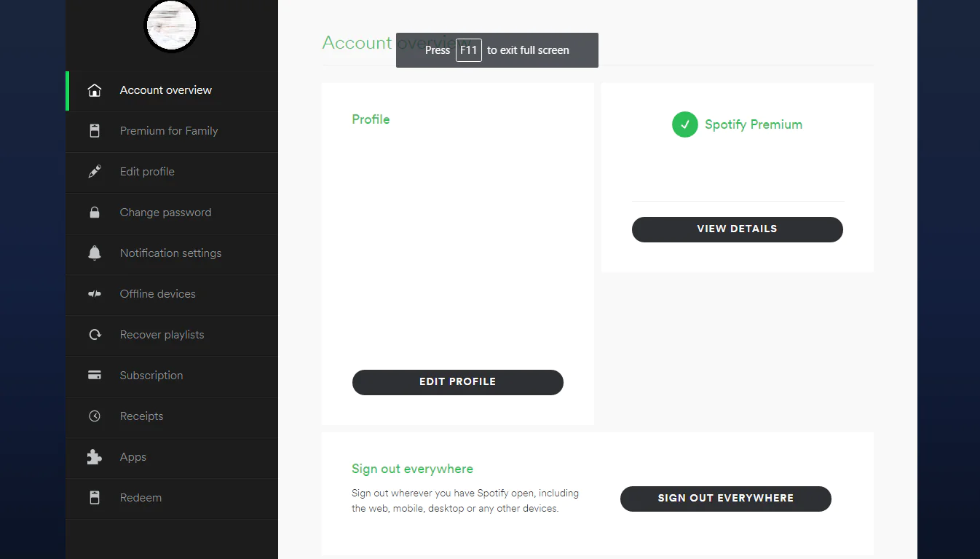Select Apps in sidebar
Viewport: 980px width, 559px height.
click(x=172, y=457)
